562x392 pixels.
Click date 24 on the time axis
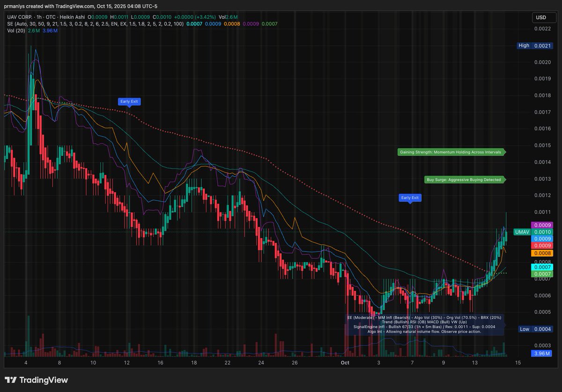pos(261,363)
